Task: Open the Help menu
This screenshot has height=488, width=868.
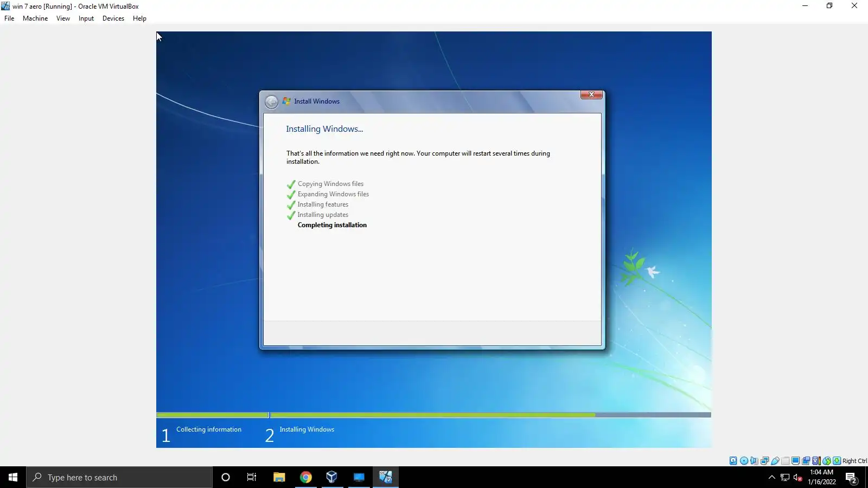Action: pyautogui.click(x=139, y=18)
